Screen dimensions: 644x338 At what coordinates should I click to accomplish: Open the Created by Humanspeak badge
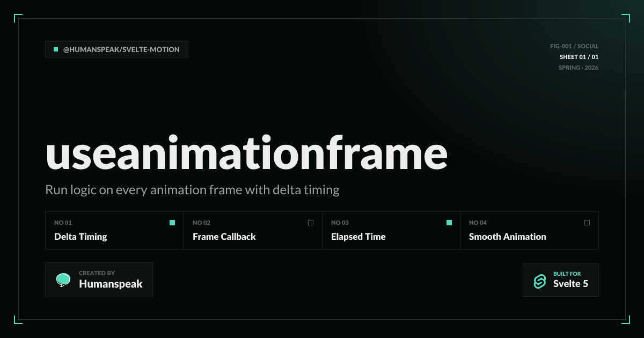pos(99,280)
